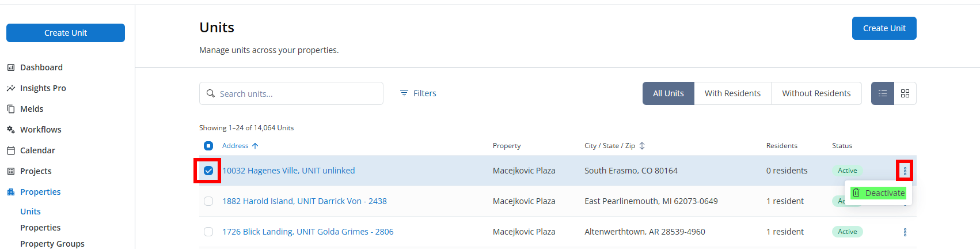The width and height of the screenshot is (980, 249).
Task: Select Deactivate from the row menu
Action: 879,193
